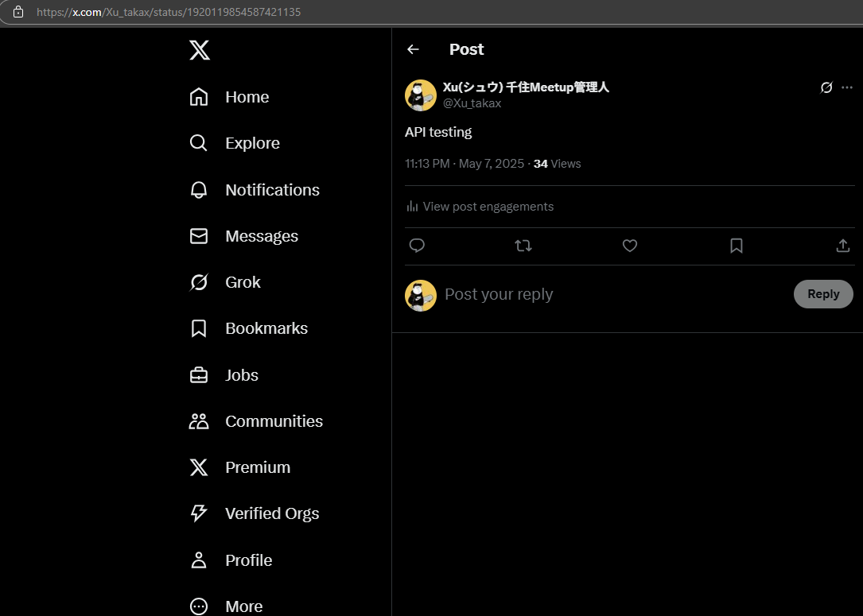Click the Jobs navigation label
This screenshot has height=616, width=863.
(x=242, y=375)
